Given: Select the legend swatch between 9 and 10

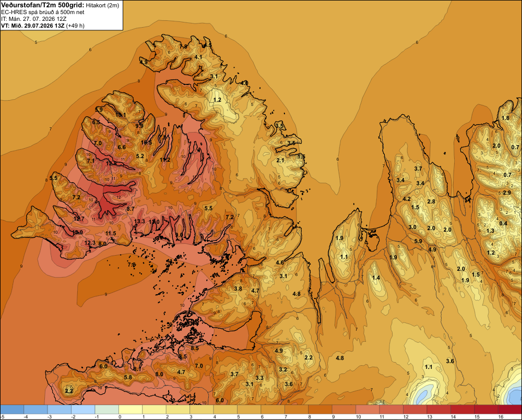Looking at the screenshot, I should pyautogui.click(x=344, y=409).
